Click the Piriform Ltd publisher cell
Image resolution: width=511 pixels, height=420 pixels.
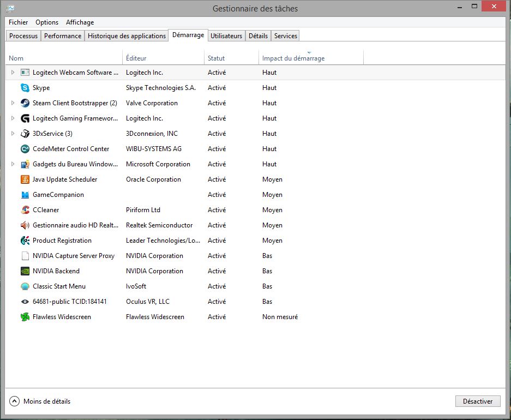(x=143, y=210)
